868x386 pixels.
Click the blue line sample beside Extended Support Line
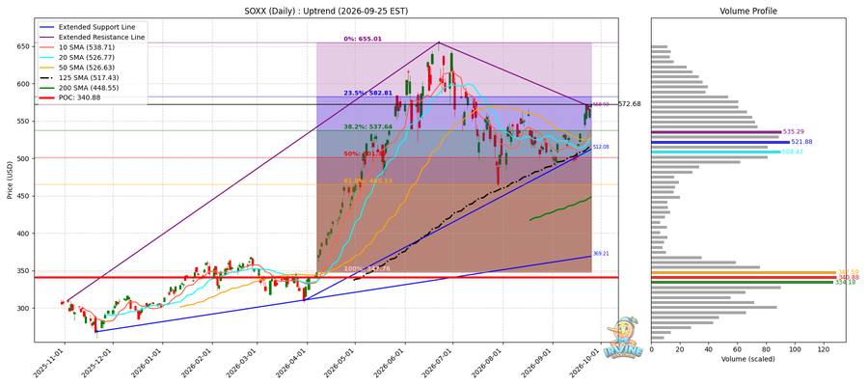(x=46, y=27)
